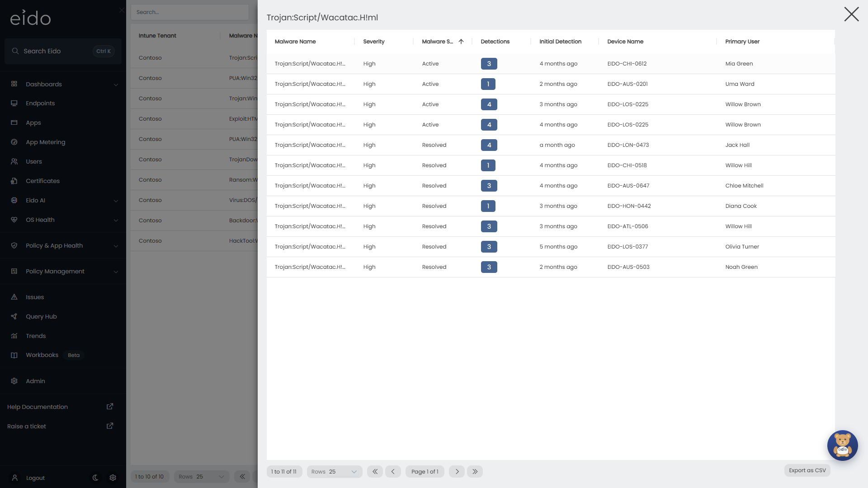Click the Eido AI chip icon
868x488 pixels.
coord(14,201)
